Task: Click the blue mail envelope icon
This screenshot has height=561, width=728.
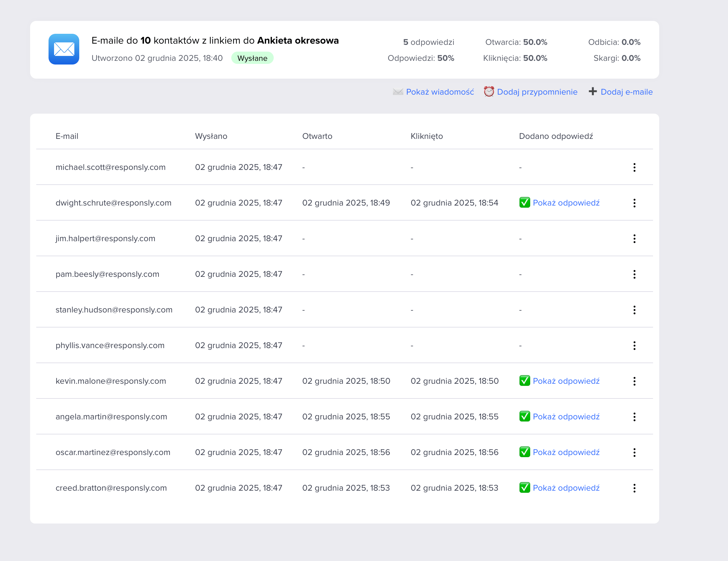Action: 64,49
